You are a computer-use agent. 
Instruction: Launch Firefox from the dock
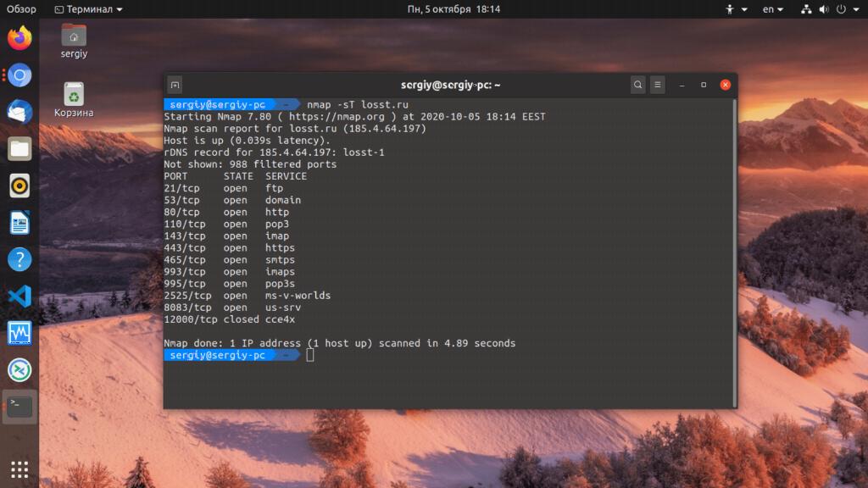(19, 38)
